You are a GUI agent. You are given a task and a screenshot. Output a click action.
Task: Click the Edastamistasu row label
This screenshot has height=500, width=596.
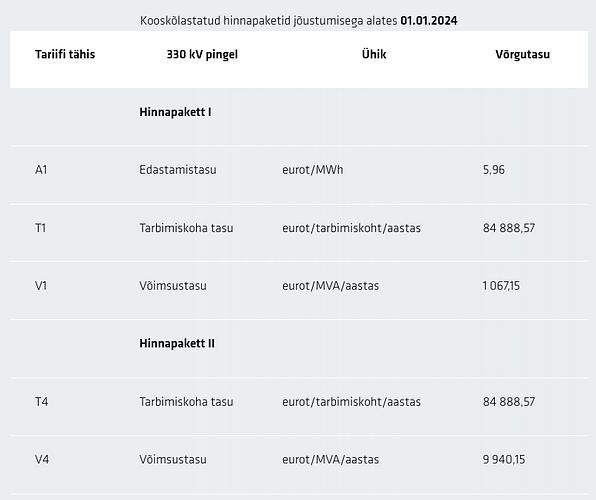coord(178,170)
